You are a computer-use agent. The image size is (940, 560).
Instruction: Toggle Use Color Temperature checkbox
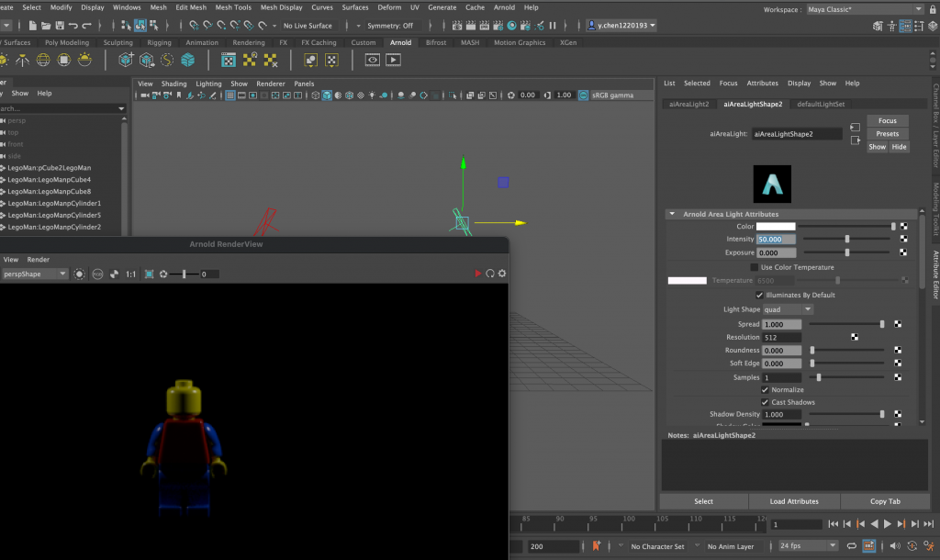(x=755, y=267)
